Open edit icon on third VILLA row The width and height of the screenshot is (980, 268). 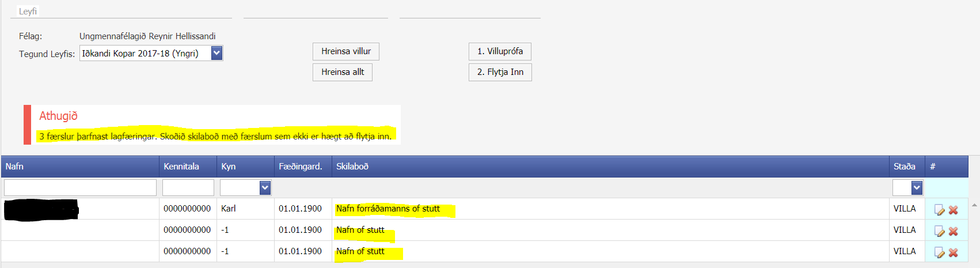939,252
